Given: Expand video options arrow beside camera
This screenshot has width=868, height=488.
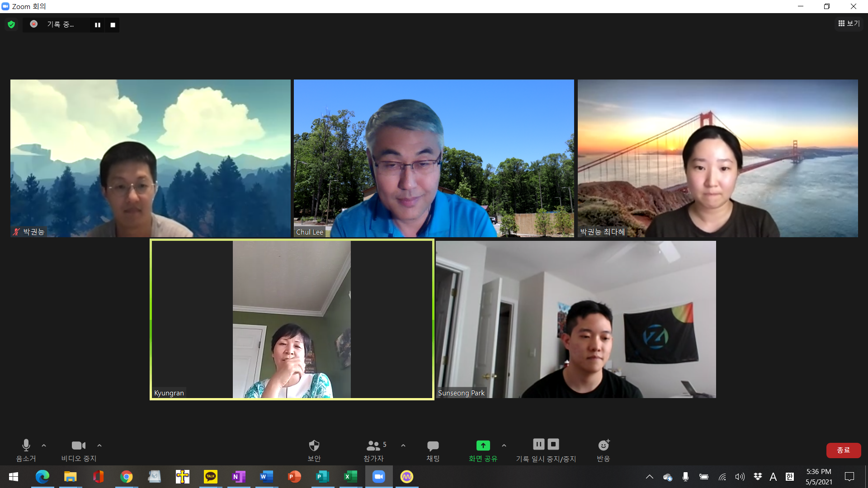Looking at the screenshot, I should click(x=99, y=446).
